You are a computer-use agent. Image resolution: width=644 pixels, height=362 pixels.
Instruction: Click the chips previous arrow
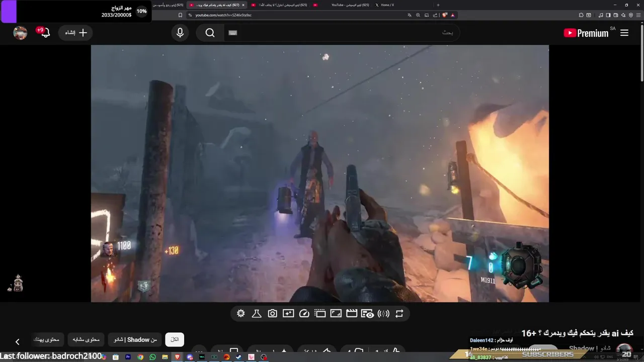click(17, 342)
